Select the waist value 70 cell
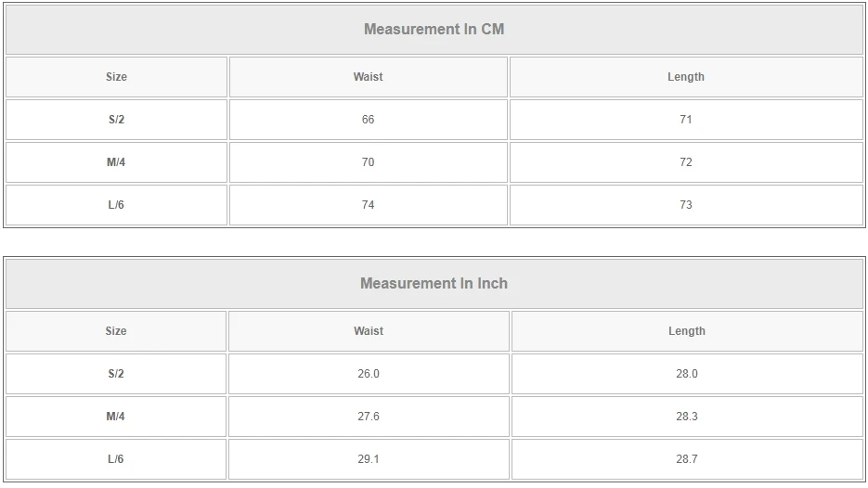Screen dimensions: 868x488 [368, 162]
